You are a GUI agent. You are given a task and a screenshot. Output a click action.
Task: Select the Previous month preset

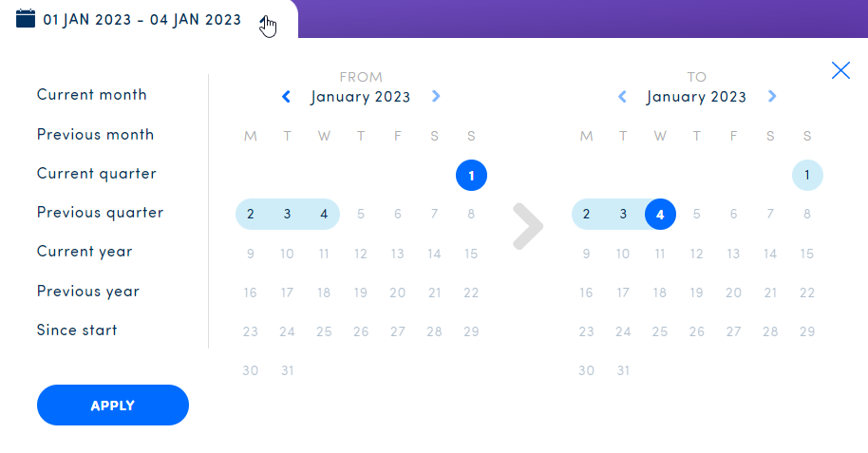tap(95, 135)
